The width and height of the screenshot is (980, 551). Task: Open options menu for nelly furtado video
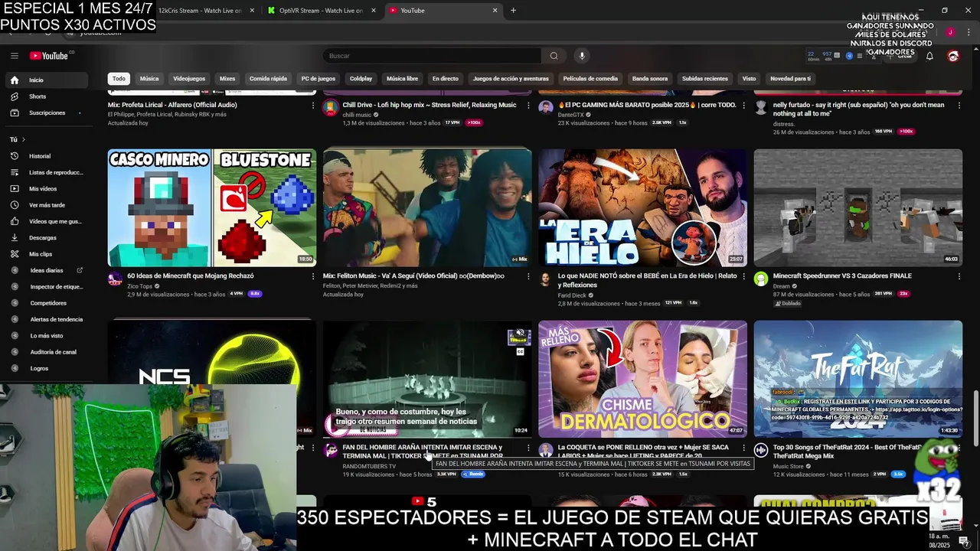tap(959, 105)
